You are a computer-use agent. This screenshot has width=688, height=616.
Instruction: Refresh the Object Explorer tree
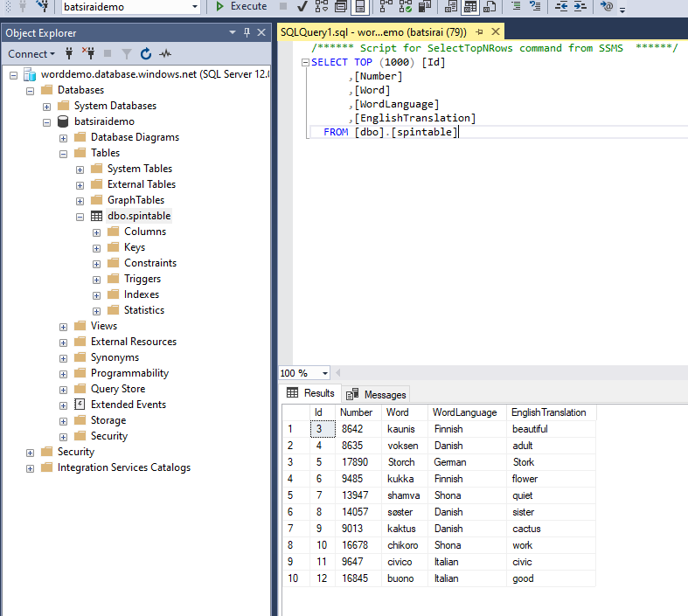coord(146,53)
